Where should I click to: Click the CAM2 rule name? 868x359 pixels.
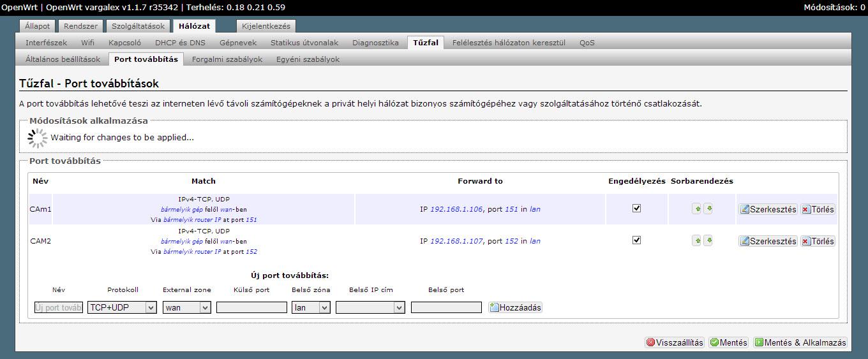click(40, 241)
